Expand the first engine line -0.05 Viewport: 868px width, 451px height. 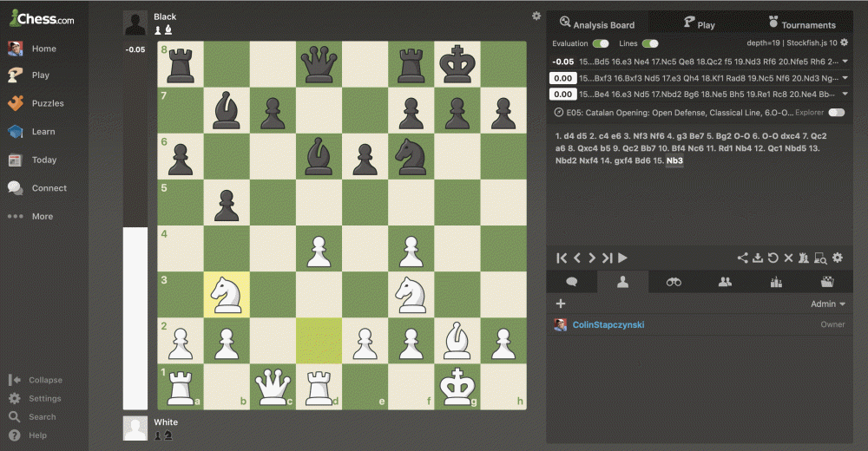[845, 62]
